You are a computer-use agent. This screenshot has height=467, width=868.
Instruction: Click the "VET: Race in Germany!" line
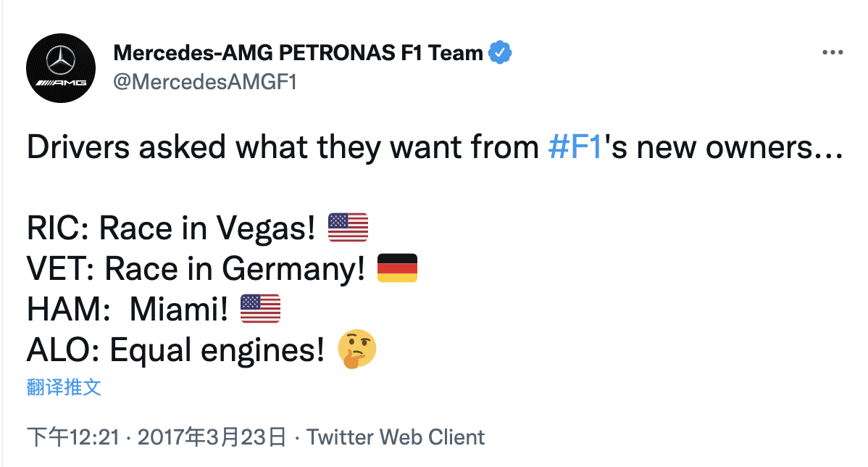click(196, 269)
